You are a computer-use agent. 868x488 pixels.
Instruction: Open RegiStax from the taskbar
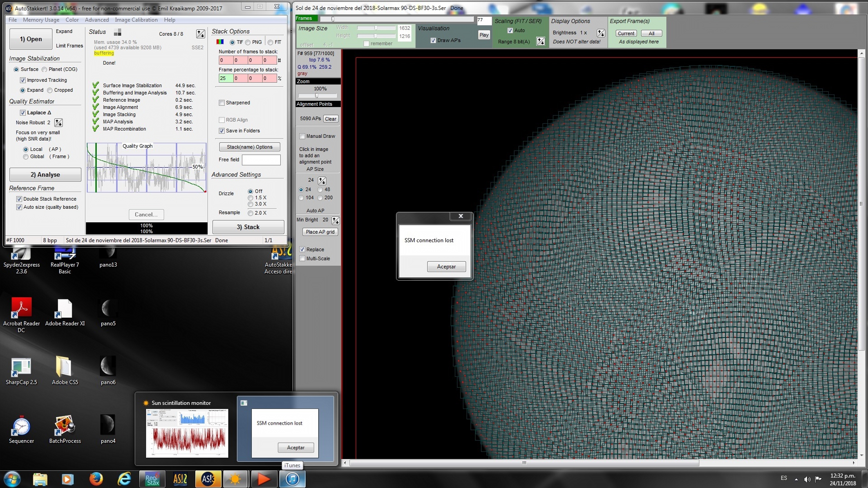(x=152, y=479)
